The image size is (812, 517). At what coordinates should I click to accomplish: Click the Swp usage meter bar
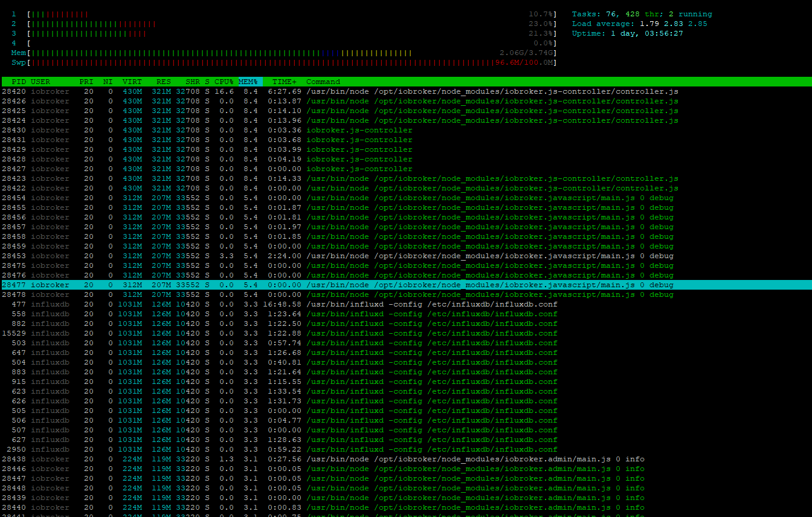[283, 62]
